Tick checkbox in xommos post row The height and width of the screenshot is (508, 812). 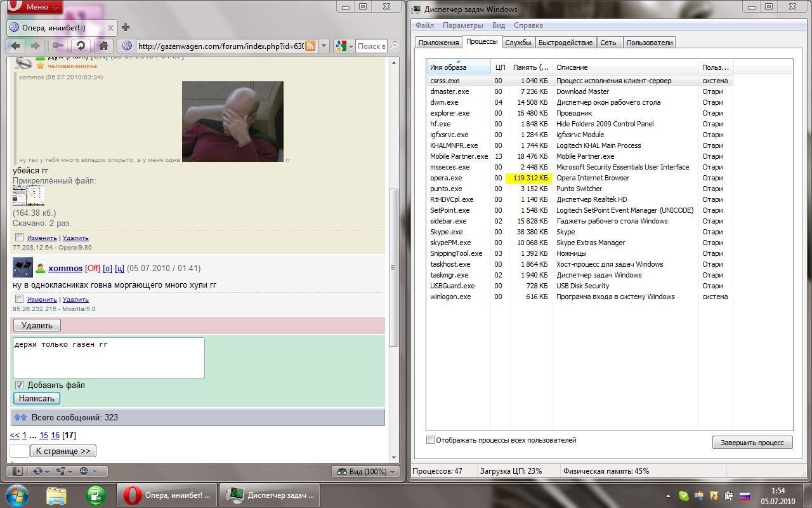click(x=19, y=299)
